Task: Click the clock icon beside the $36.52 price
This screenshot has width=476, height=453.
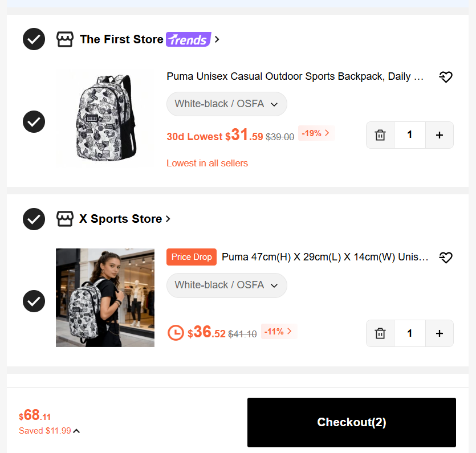Action: point(176,333)
